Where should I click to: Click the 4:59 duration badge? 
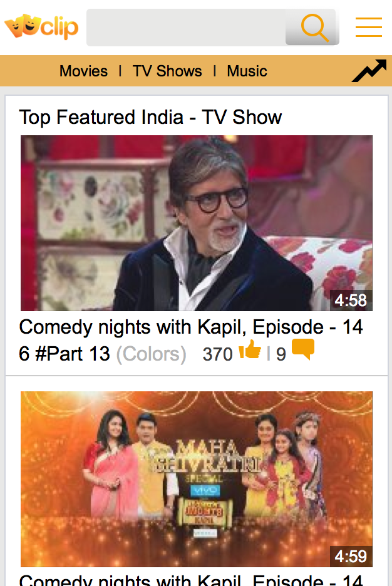coord(351,557)
